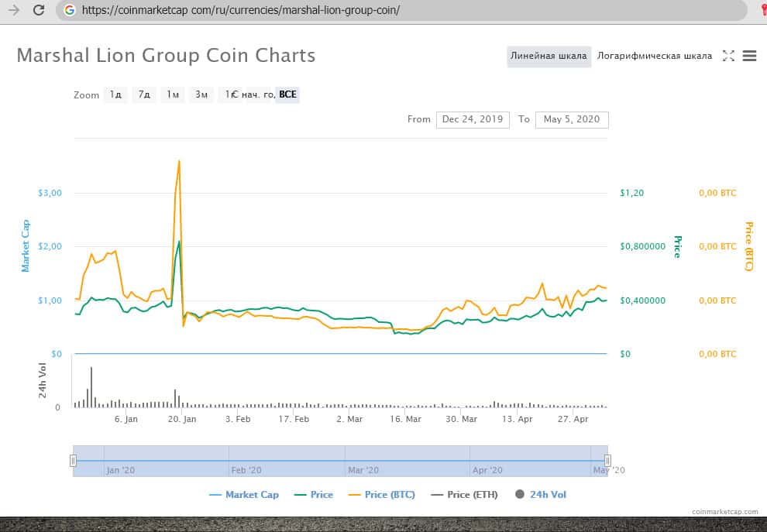Select the 1м zoom range

(173, 94)
